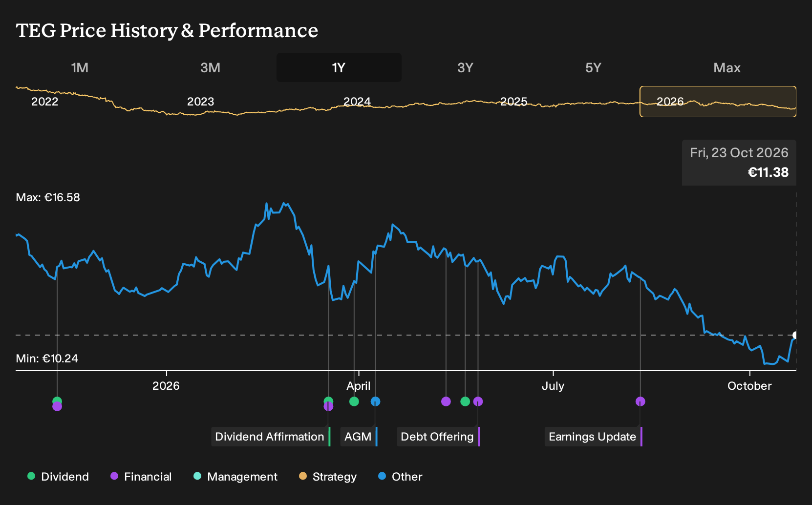Viewport: 812px width, 505px height.
Task: Jump to 2024 in the overview chart
Action: pyautogui.click(x=357, y=102)
